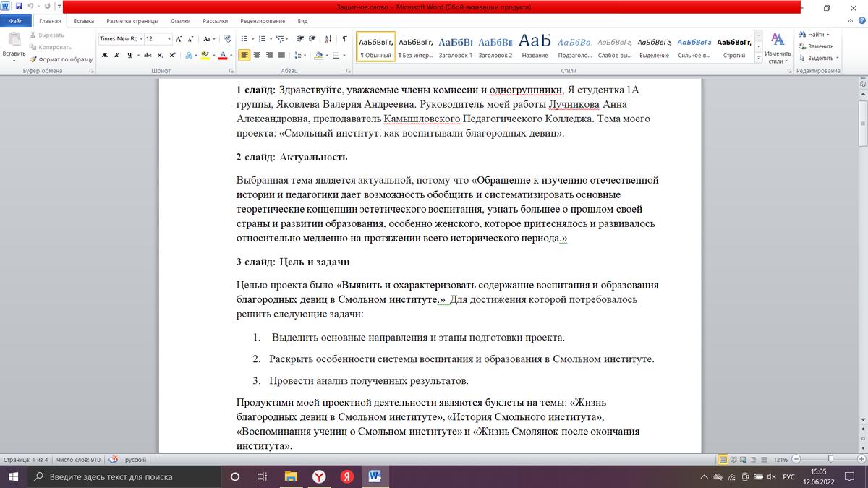868x488 pixels.
Task: Switch to the Ссылки ribbon tab
Action: (181, 22)
